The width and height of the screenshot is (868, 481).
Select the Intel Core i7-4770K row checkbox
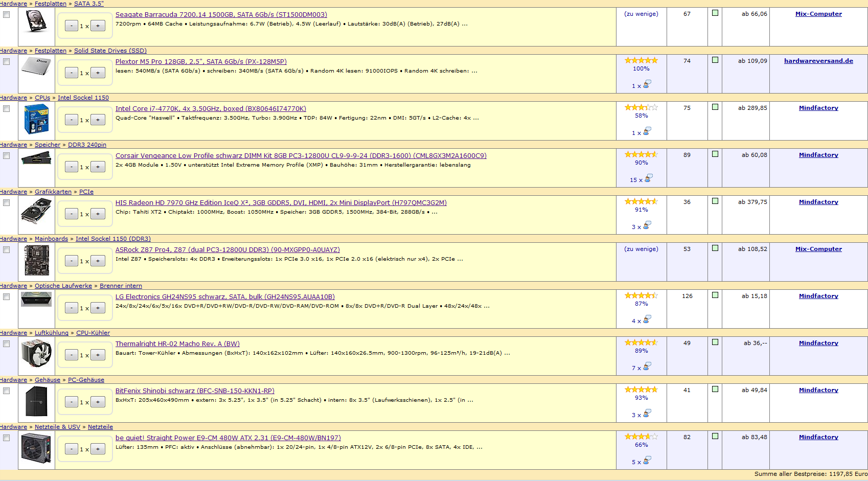point(7,109)
